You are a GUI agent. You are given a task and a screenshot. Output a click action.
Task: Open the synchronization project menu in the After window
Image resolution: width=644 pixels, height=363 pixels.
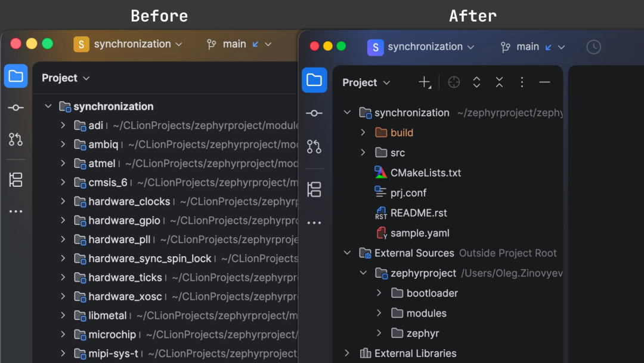[422, 47]
